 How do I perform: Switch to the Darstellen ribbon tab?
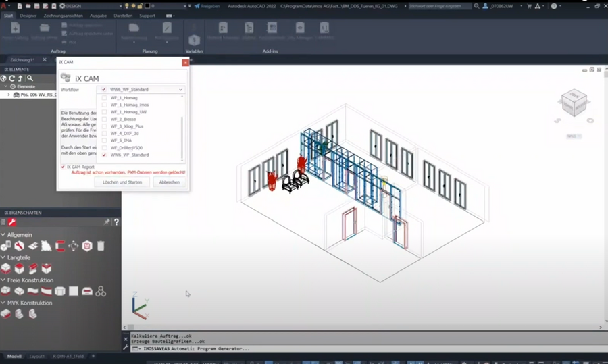pyautogui.click(x=123, y=16)
